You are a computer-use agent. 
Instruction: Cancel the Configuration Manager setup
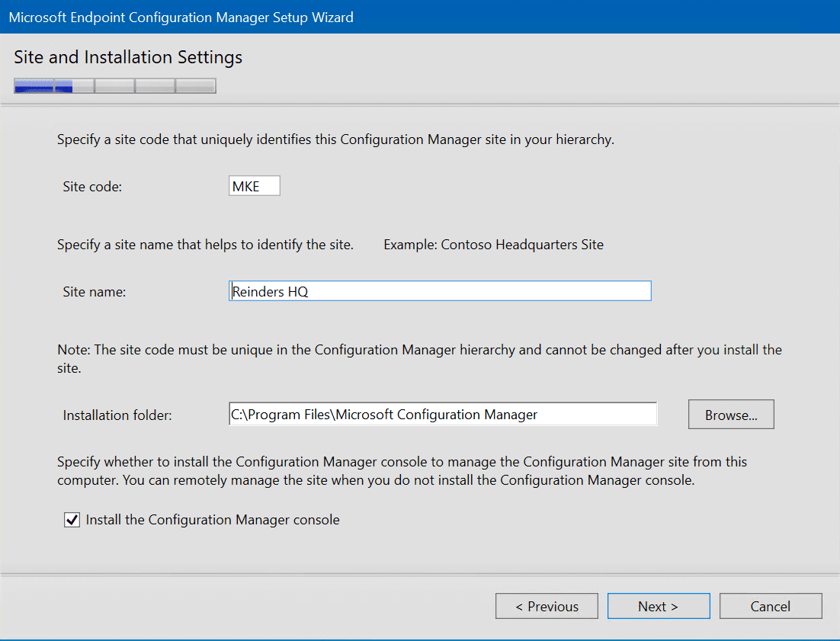pyautogui.click(x=770, y=606)
